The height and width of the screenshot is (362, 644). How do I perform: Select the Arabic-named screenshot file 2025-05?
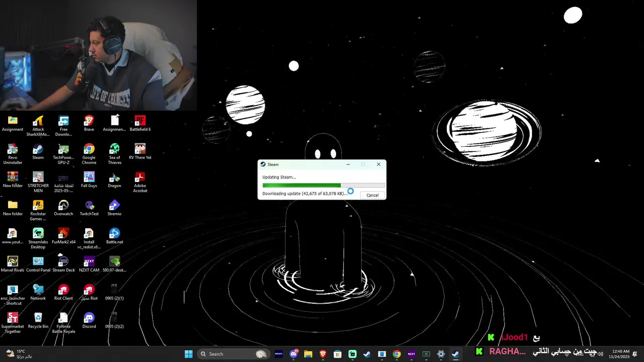tap(63, 182)
